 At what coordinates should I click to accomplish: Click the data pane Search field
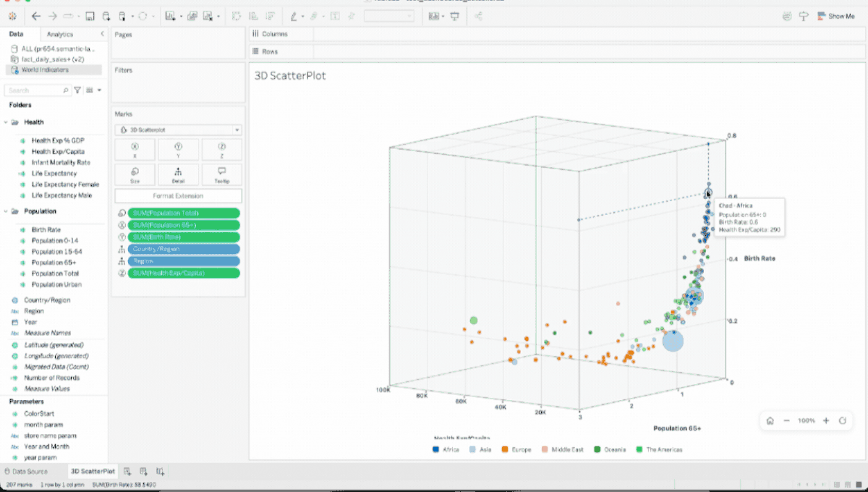click(35, 90)
